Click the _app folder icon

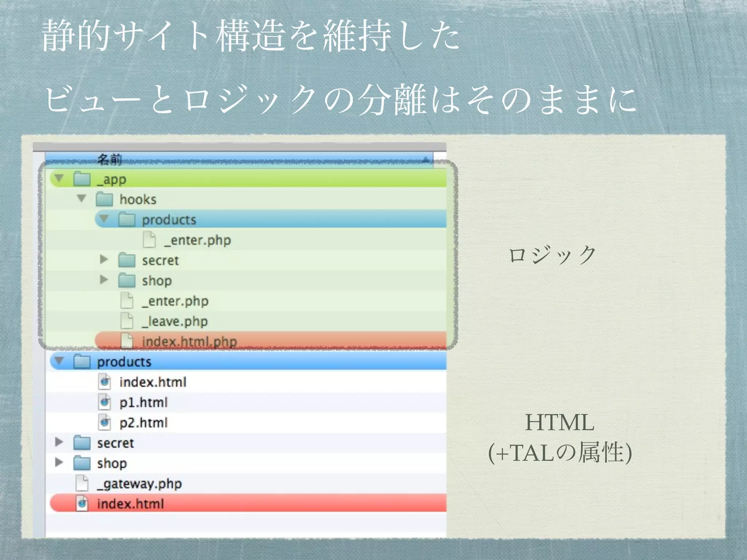[x=82, y=179]
